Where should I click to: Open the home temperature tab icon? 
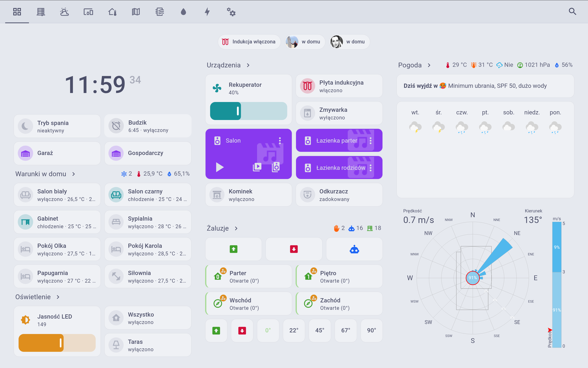point(112,12)
